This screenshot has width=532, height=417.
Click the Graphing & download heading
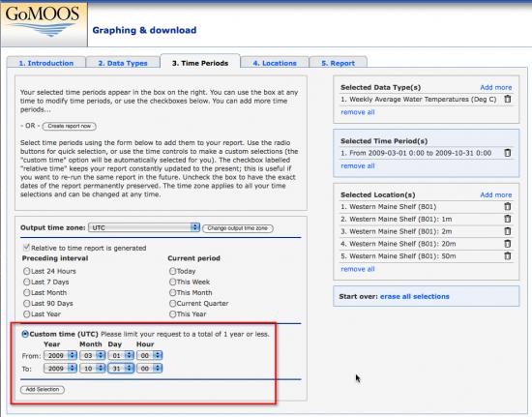144,30
